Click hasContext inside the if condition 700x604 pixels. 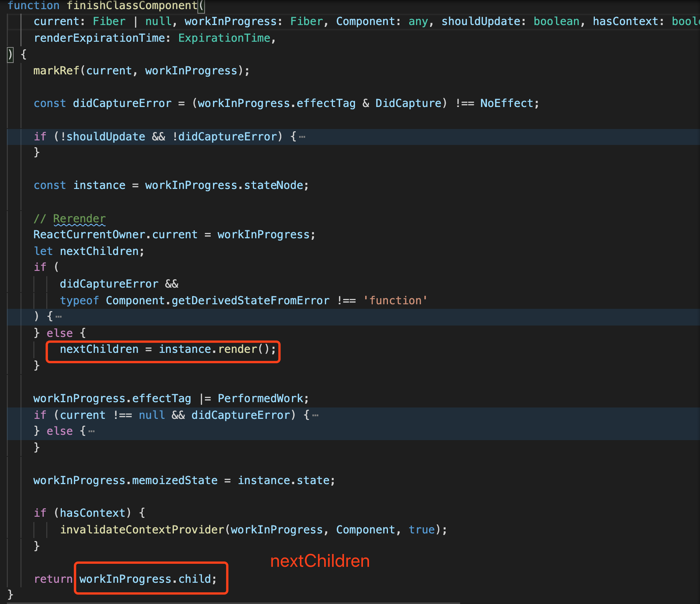point(93,513)
